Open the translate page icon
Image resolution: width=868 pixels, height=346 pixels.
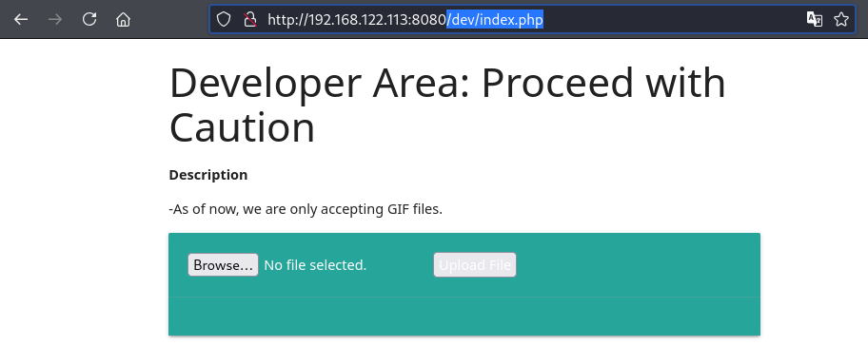(815, 20)
